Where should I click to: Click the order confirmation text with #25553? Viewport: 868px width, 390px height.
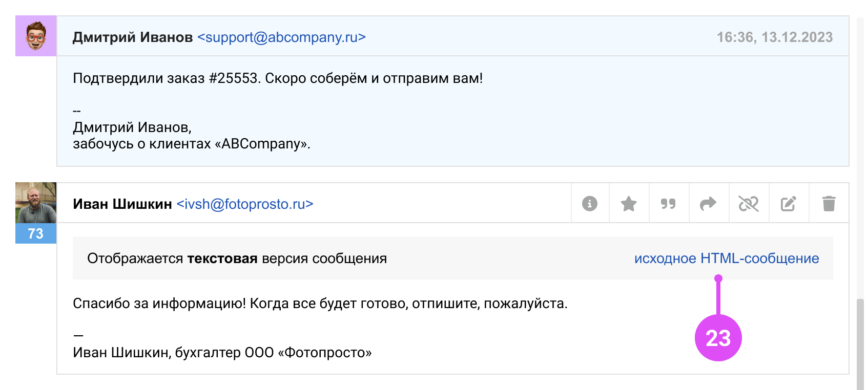click(278, 78)
